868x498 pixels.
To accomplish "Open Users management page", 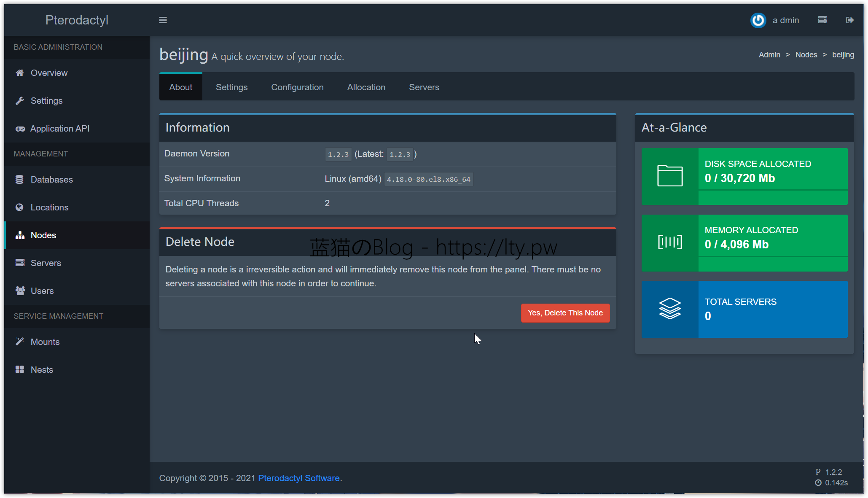I will (x=42, y=291).
